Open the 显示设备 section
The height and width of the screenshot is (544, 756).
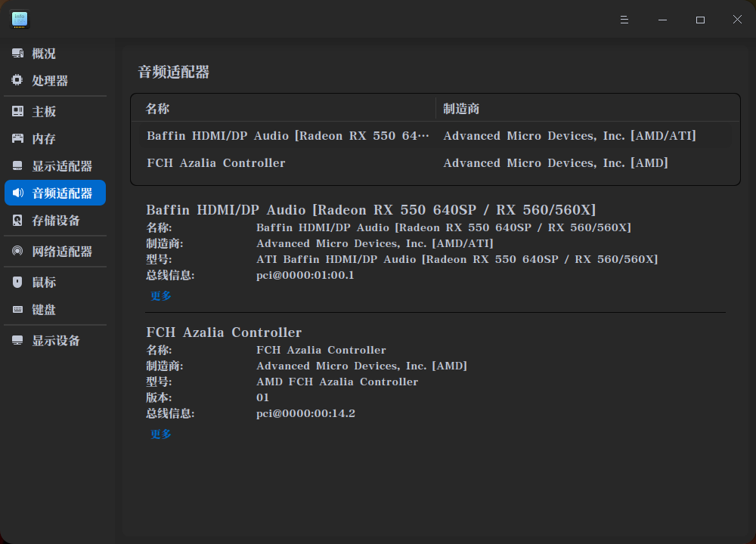[x=55, y=341]
